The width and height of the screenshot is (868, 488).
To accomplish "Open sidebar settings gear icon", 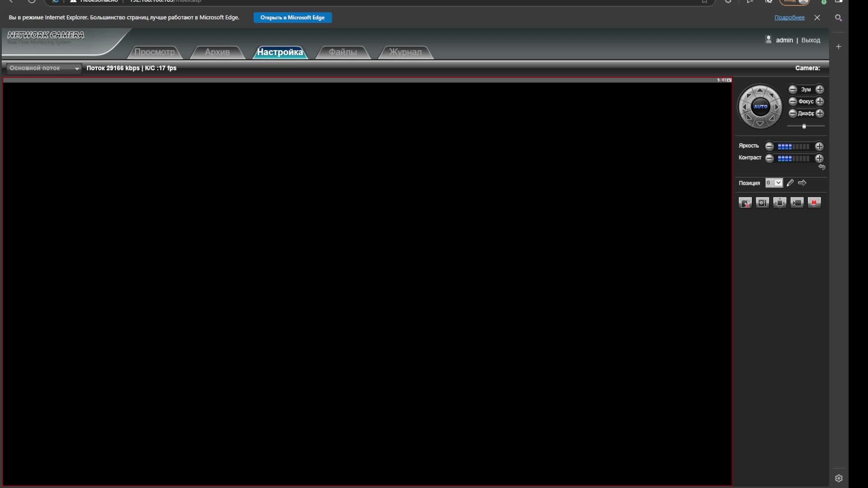I will (x=839, y=478).
